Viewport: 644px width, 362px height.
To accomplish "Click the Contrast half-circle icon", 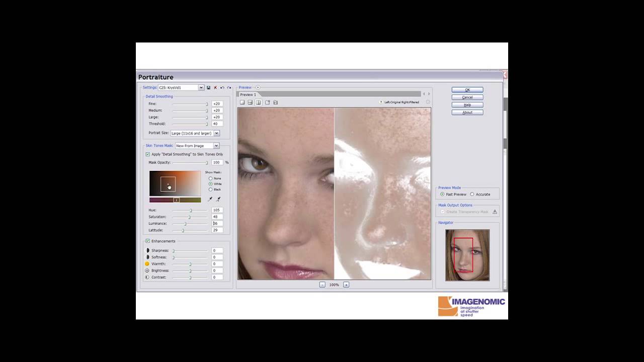I will (147, 277).
